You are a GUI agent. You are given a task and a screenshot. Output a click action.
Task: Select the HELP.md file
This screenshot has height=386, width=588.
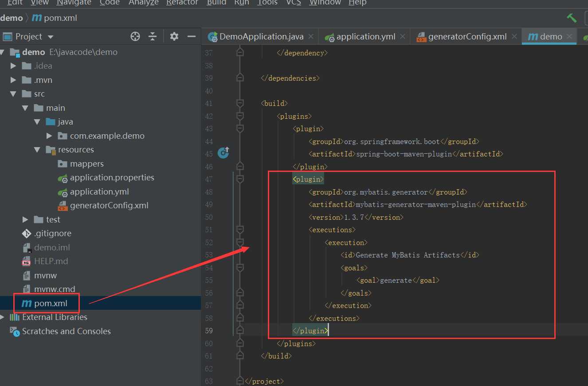click(x=51, y=261)
